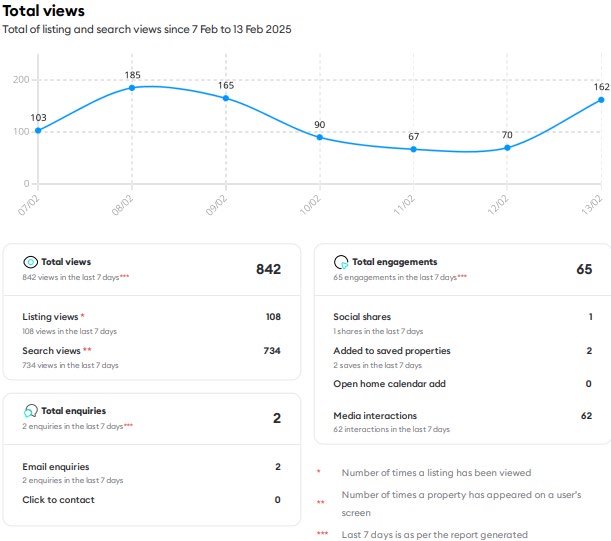Click the eye icon beside Total views
The image size is (611, 541).
coord(30,262)
